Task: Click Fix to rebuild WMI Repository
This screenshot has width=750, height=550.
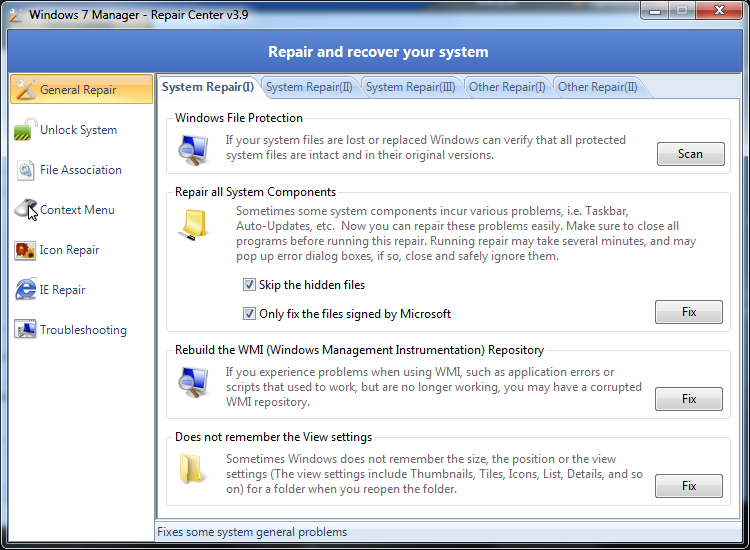Action: tap(689, 399)
